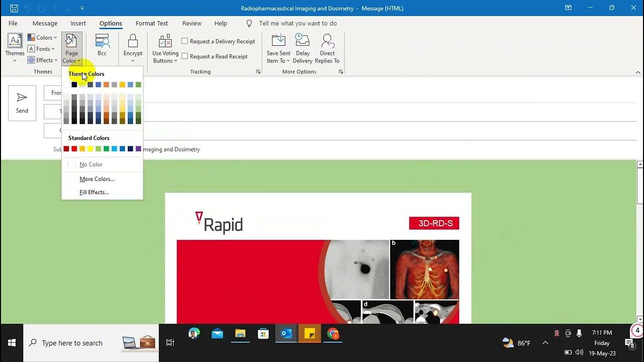Viewport: 644px width, 362px height.
Task: Click scroll up arrow of message body
Action: [x=640, y=164]
